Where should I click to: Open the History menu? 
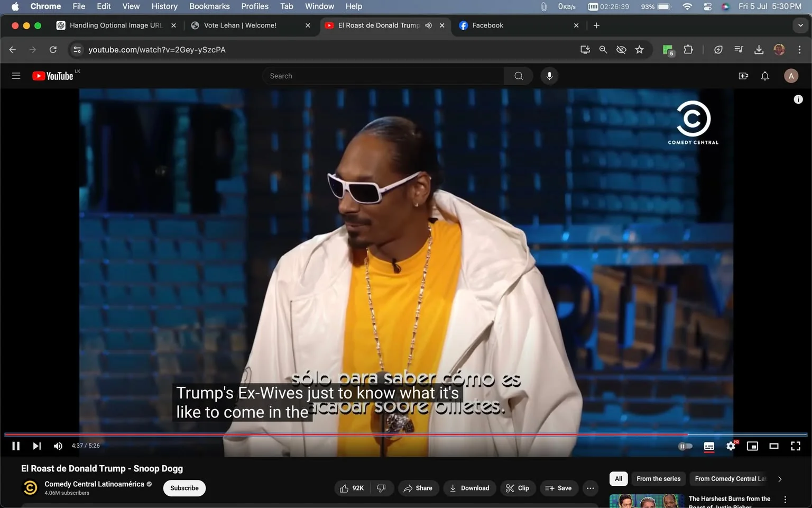pyautogui.click(x=164, y=6)
